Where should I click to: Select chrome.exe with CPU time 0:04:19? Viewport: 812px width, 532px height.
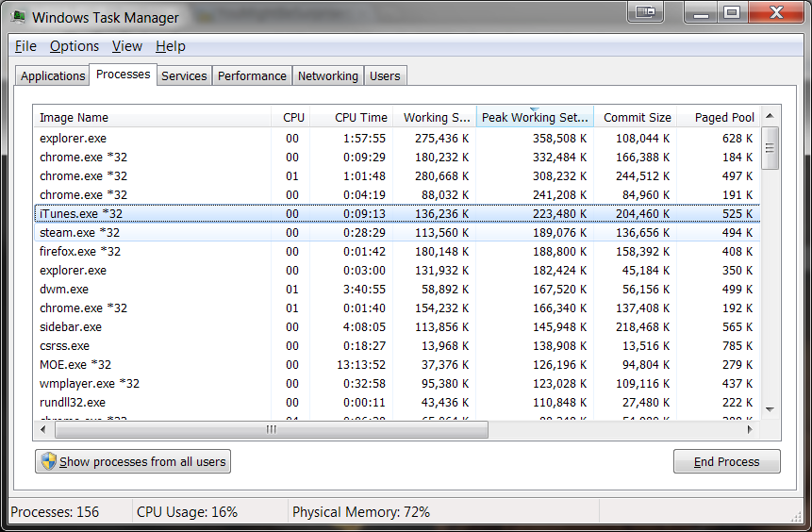[397, 194]
